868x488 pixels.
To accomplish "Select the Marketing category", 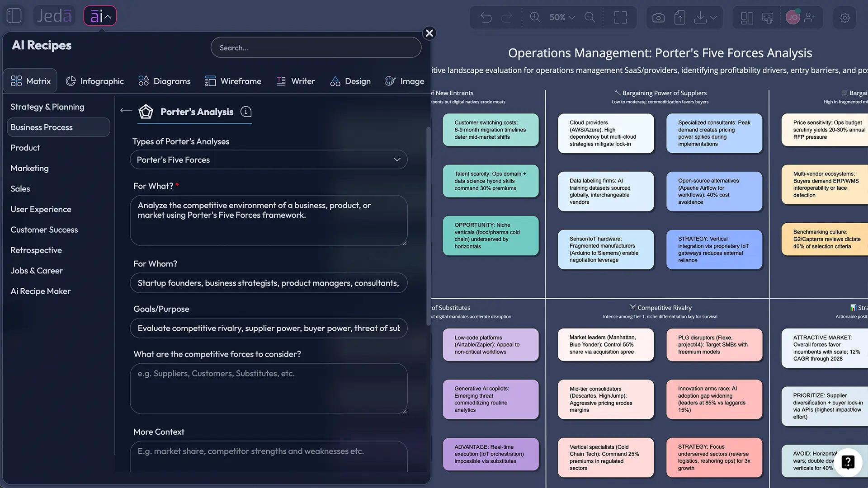I will tap(29, 168).
